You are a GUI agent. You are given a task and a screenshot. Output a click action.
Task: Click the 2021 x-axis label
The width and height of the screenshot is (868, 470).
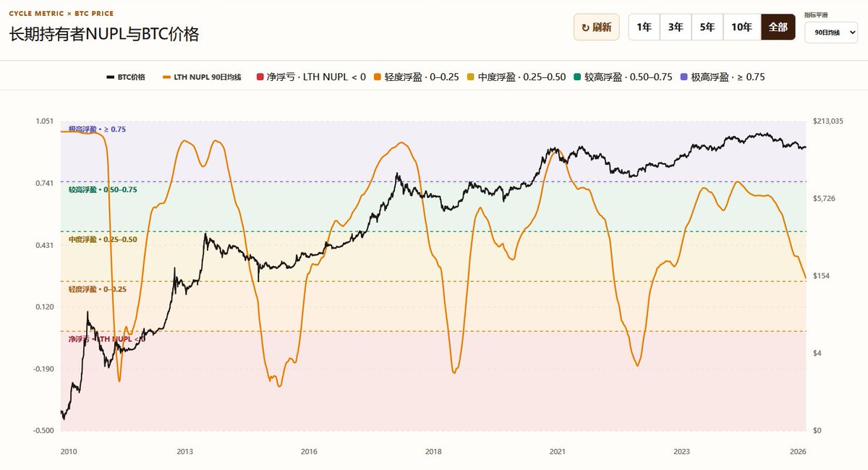click(x=557, y=451)
